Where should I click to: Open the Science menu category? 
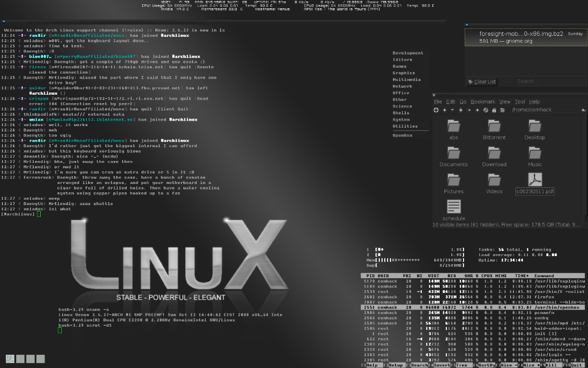coord(402,106)
